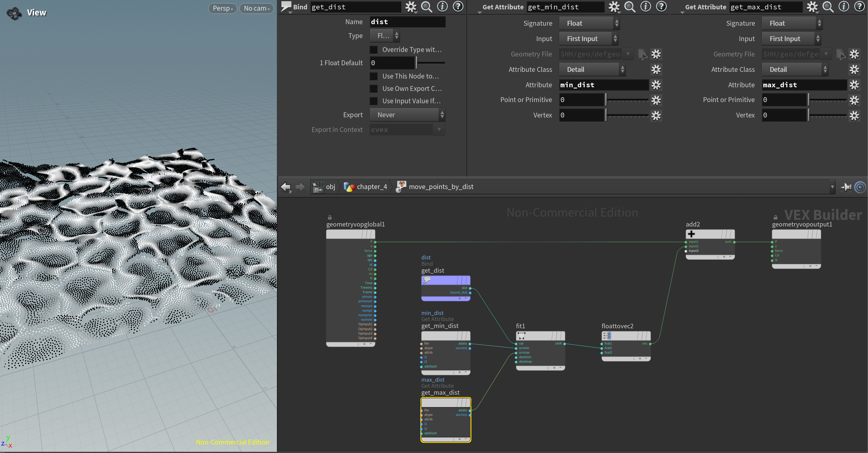
Task: Open info icon for get_max_dist node
Action: pyautogui.click(x=843, y=7)
